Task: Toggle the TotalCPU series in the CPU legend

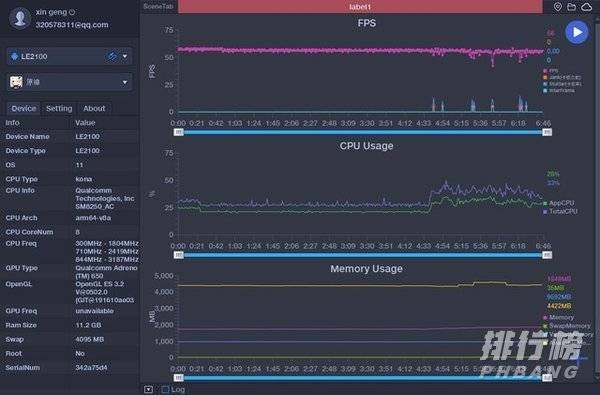Action: coord(560,211)
